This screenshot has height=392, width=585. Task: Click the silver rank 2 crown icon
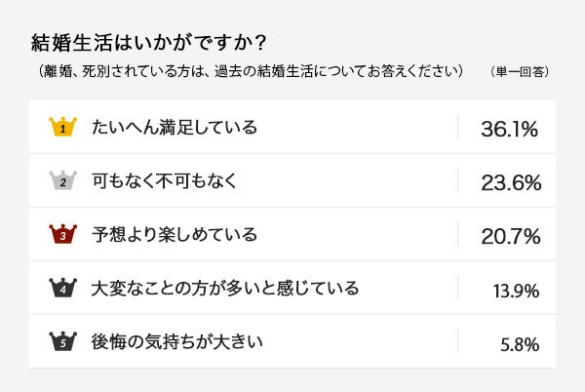[62, 180]
